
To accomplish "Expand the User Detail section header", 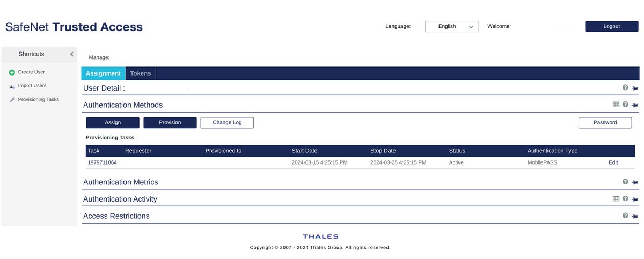I will (104, 88).
